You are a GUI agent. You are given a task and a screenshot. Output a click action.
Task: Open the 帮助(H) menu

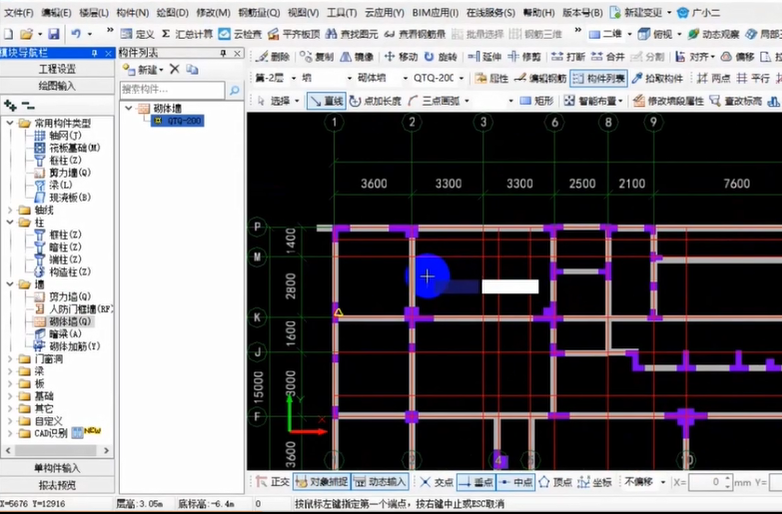coord(539,12)
